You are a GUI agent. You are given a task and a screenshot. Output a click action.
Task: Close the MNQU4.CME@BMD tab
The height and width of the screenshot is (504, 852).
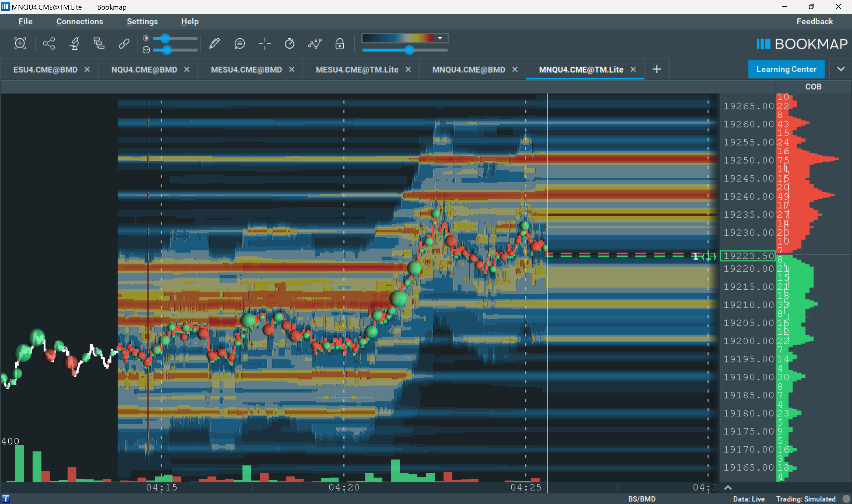point(515,70)
